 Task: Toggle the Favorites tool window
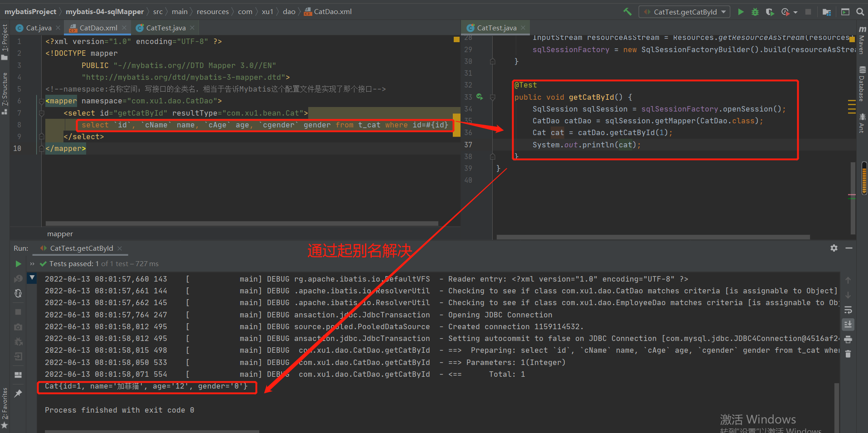pyautogui.click(x=5, y=408)
